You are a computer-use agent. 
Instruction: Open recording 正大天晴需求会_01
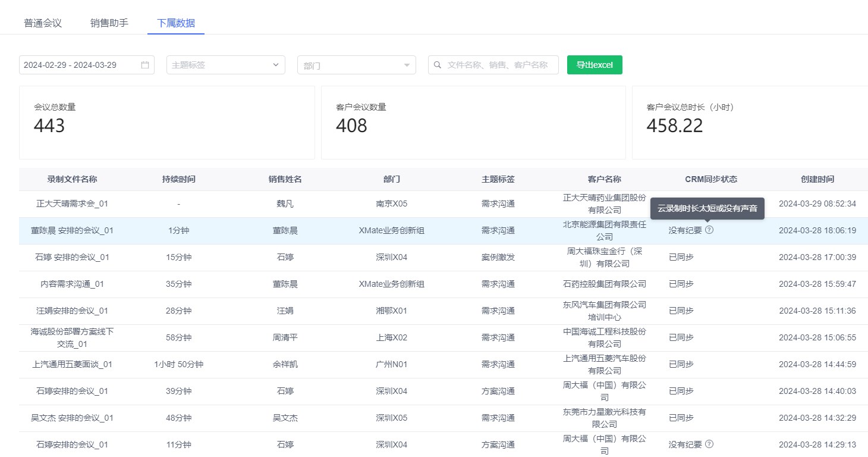tap(73, 204)
